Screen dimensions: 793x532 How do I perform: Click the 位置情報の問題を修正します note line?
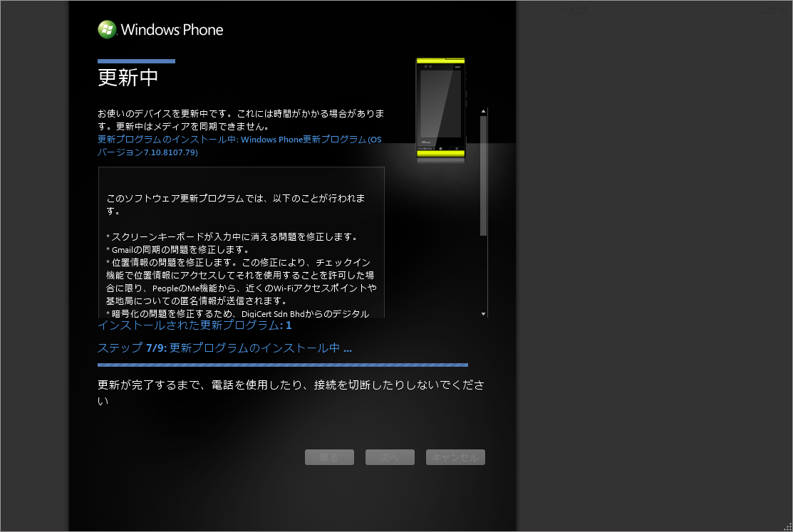tap(242, 282)
